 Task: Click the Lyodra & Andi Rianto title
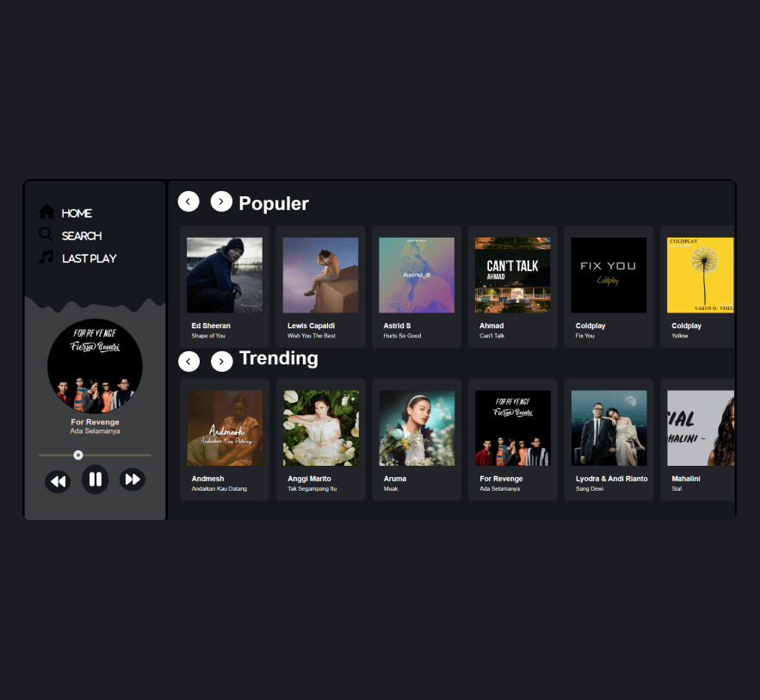(611, 479)
